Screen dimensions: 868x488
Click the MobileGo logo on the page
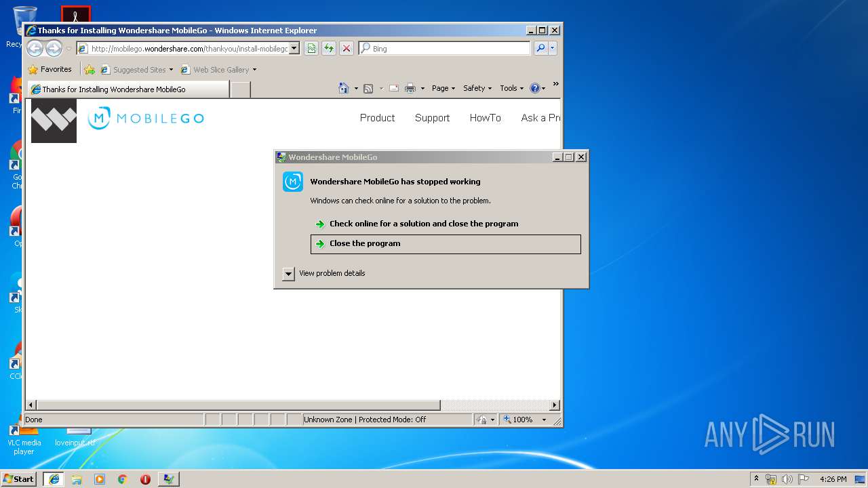(x=146, y=119)
